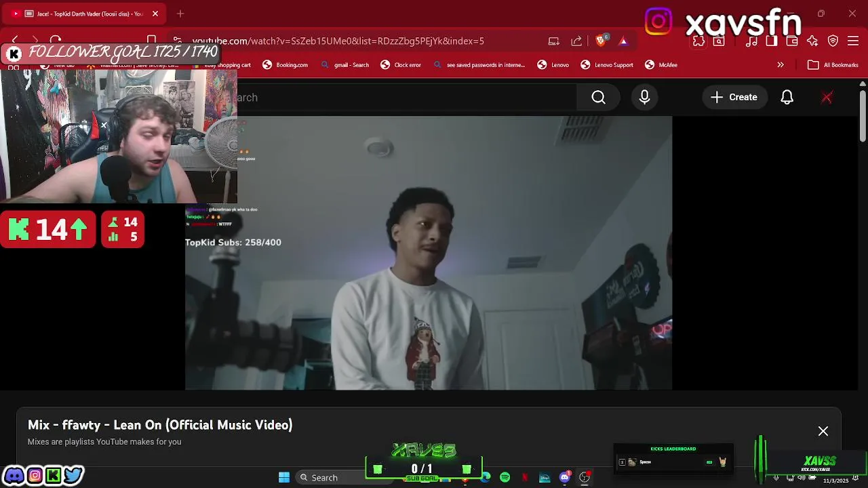
Task: Open the playlist music note icon
Action: click(x=751, y=41)
